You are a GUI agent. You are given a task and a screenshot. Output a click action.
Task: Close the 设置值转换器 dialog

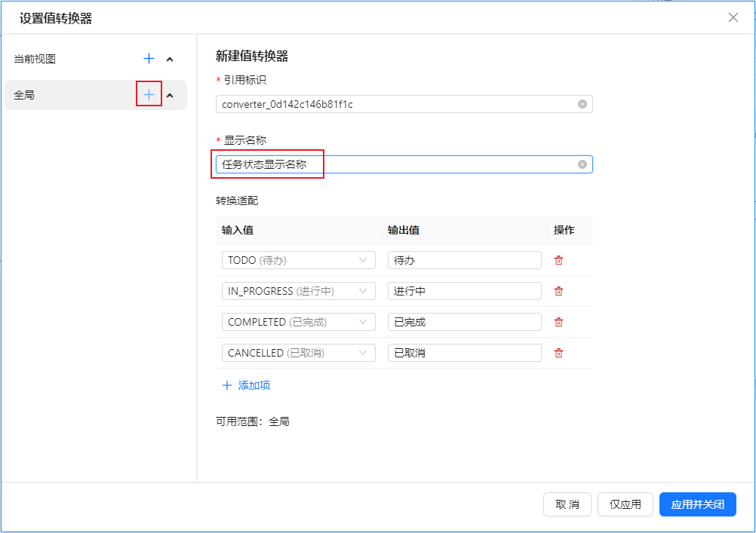pos(733,17)
